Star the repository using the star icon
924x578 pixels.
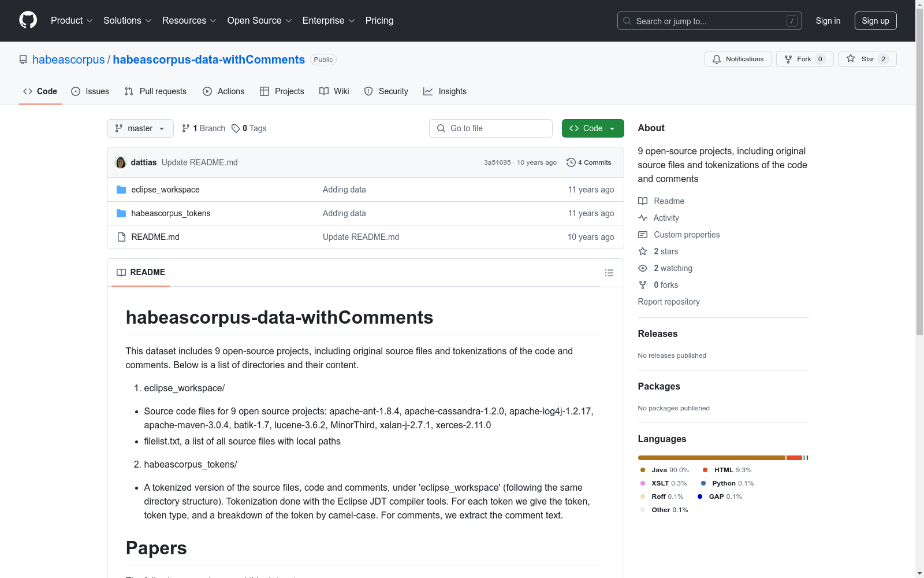[851, 58]
